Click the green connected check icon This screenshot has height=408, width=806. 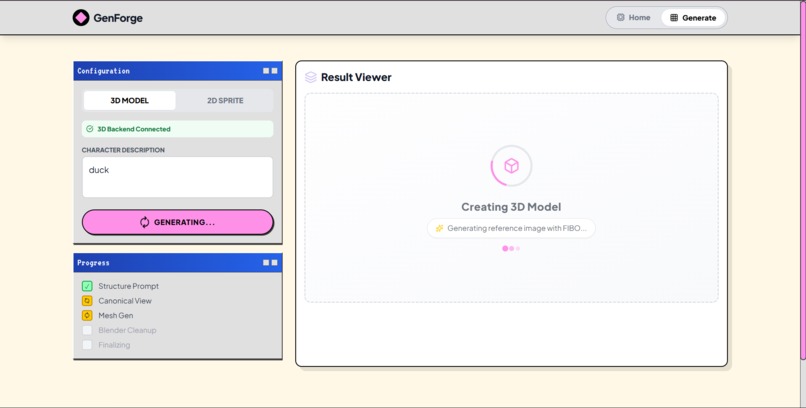[90, 129]
